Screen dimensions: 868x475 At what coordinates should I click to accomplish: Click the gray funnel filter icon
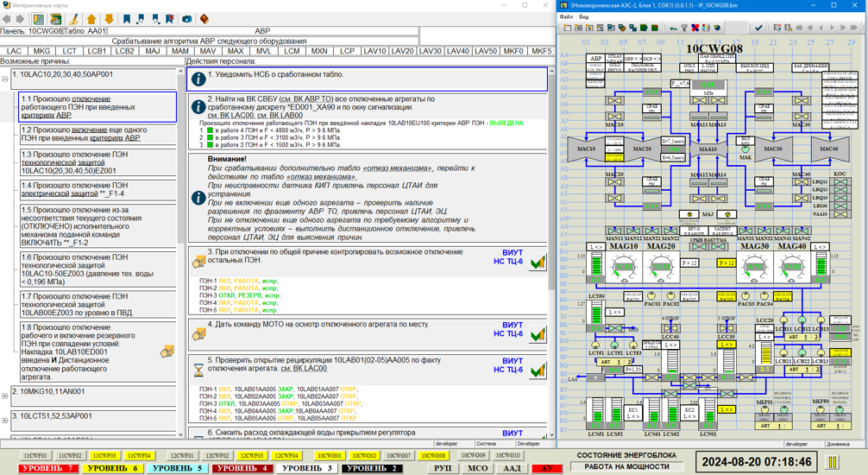click(684, 28)
